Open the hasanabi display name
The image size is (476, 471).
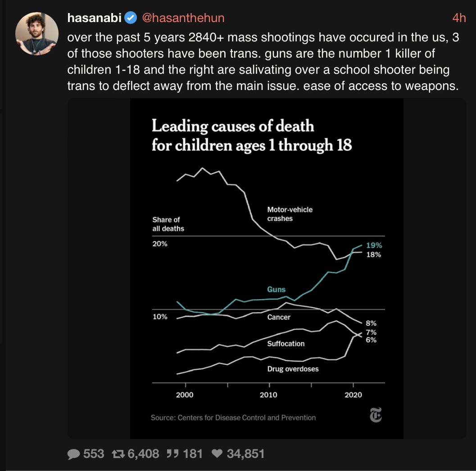(x=95, y=18)
